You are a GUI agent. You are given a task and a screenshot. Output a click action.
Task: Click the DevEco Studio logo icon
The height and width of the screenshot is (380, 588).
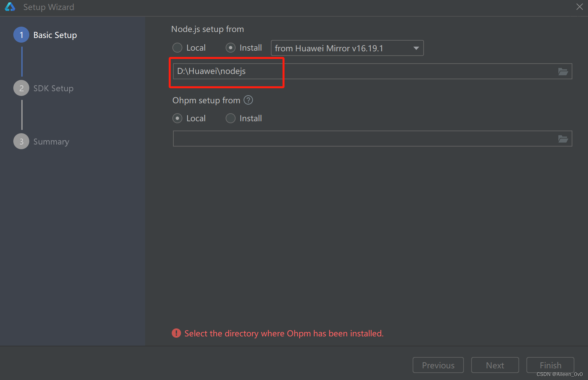[x=10, y=7]
